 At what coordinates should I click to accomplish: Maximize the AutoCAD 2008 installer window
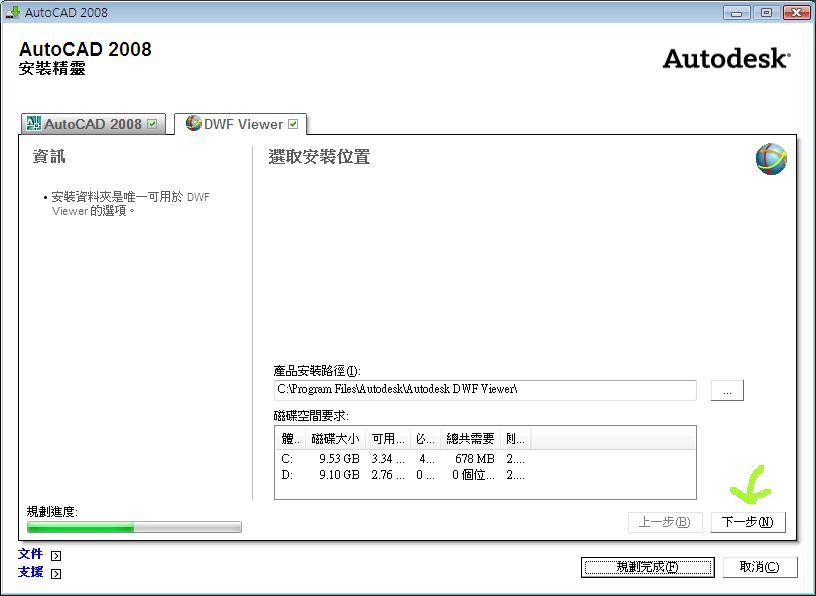[766, 12]
